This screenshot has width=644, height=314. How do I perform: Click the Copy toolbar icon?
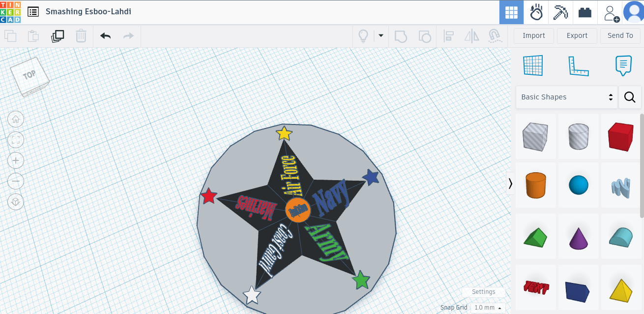(10, 36)
